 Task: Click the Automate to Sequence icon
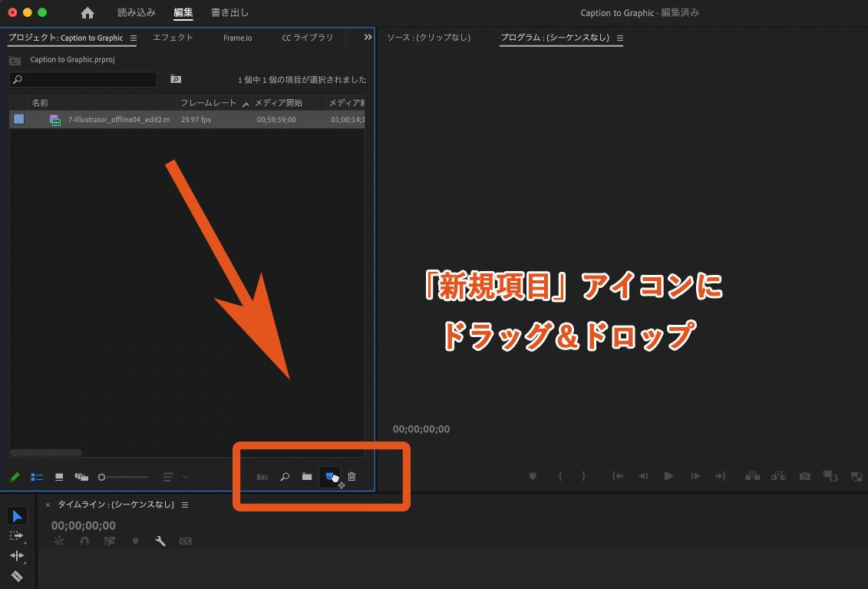(262, 477)
